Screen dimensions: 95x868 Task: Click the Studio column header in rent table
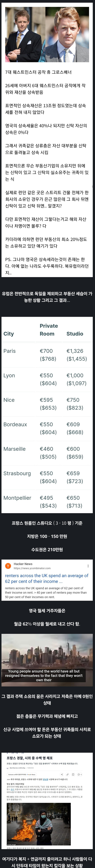coord(75,334)
